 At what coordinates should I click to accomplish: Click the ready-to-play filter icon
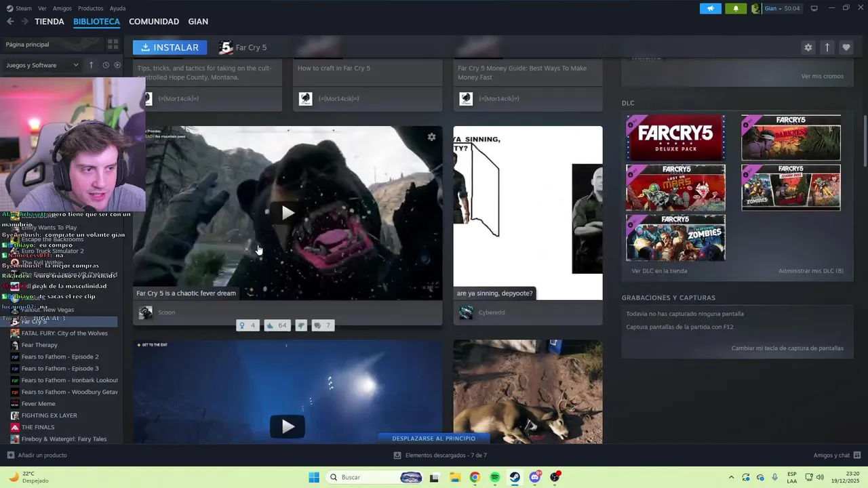[x=117, y=65]
